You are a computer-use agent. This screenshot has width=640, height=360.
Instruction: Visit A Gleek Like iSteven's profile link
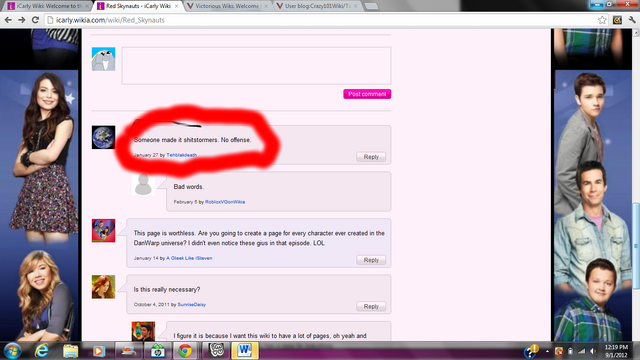(189, 258)
